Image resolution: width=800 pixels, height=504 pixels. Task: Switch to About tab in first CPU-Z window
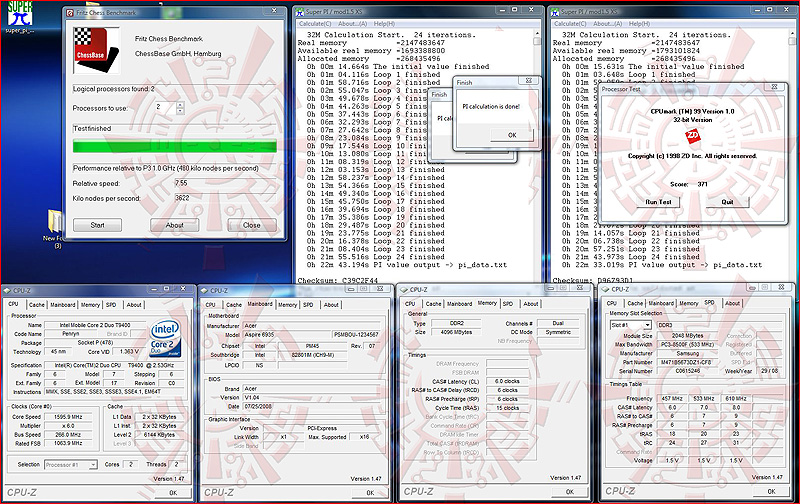[134, 305]
